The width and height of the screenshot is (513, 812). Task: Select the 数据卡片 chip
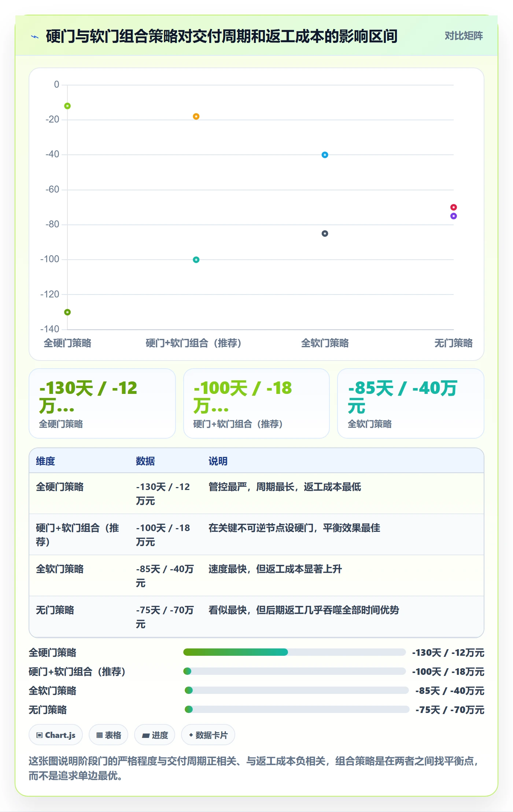tap(208, 735)
